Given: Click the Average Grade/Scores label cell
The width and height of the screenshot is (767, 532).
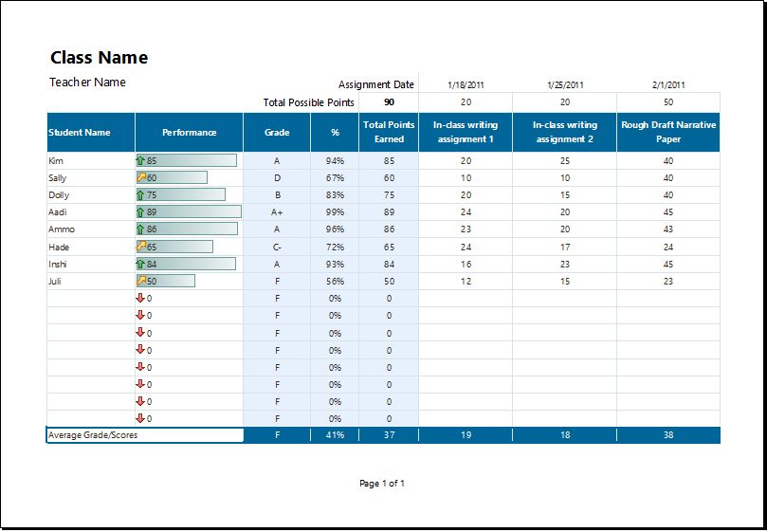Looking at the screenshot, I should [x=145, y=434].
